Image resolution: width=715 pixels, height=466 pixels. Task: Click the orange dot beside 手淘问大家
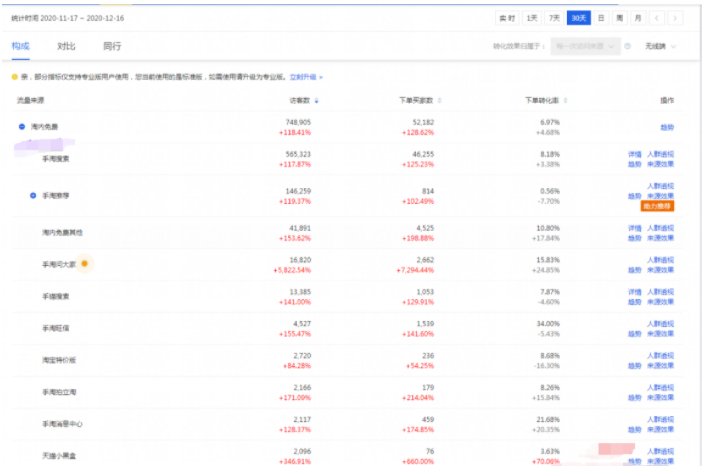tap(84, 264)
